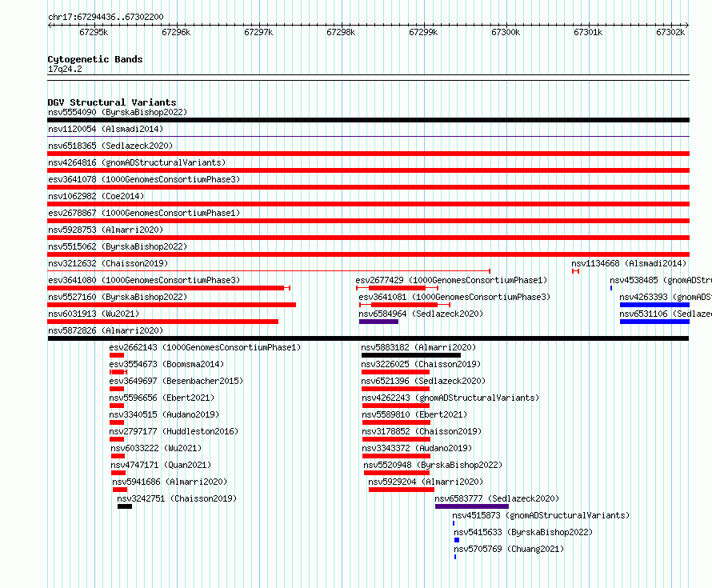Open esv3641081 (1000GenomesConsortiumPhase3) label
This screenshot has height=588, width=712.
pyautogui.click(x=454, y=297)
